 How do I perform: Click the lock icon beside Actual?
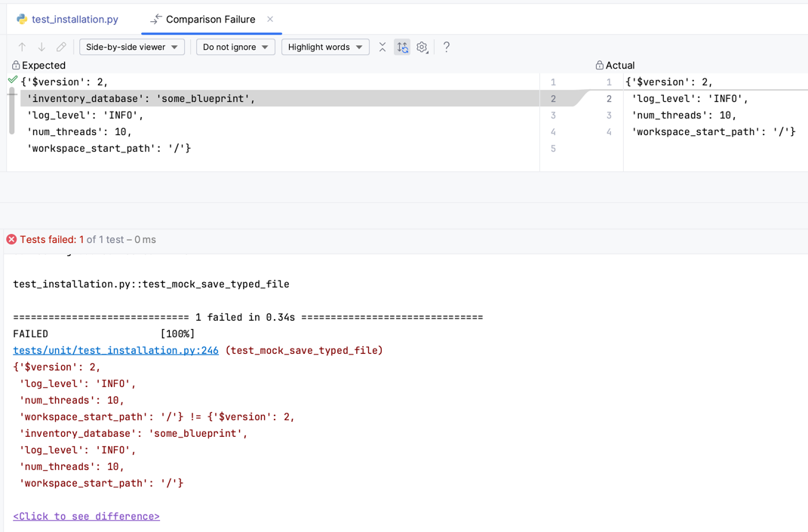pos(599,65)
